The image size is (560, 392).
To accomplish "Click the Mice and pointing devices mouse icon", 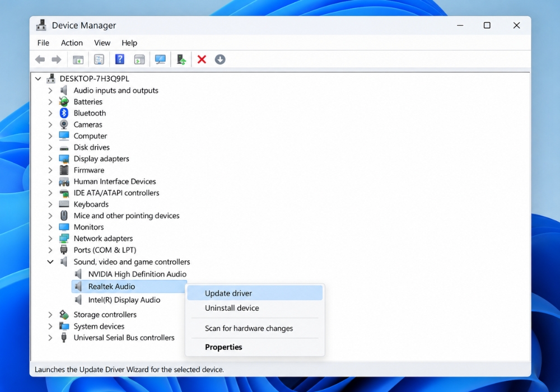I will (64, 216).
